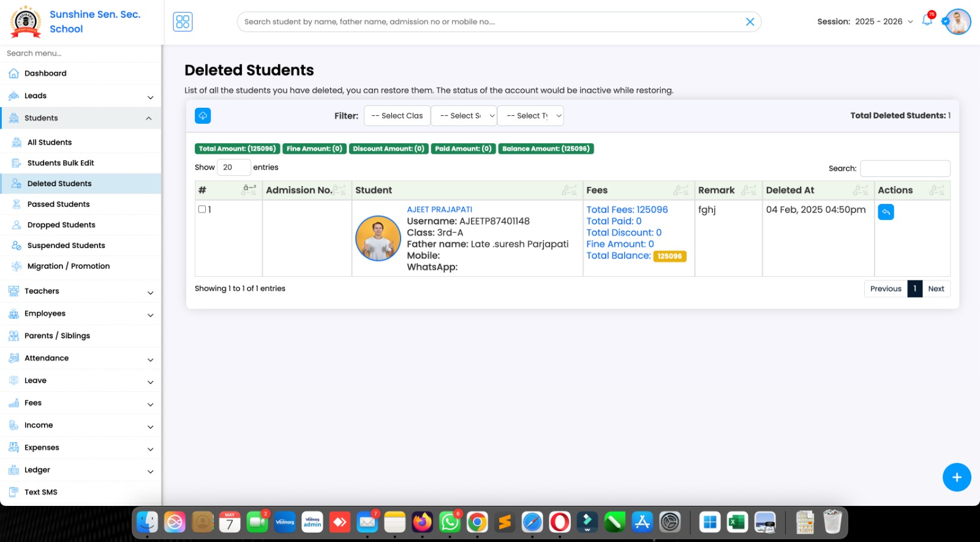Expand the Teachers menu
Image resolution: width=980 pixels, height=542 pixels.
pos(81,292)
